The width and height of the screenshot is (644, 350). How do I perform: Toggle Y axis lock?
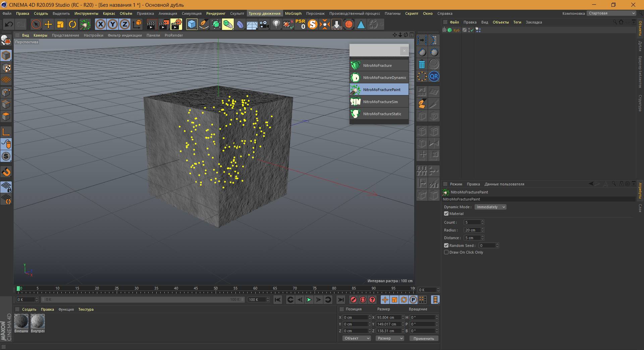pyautogui.click(x=113, y=24)
